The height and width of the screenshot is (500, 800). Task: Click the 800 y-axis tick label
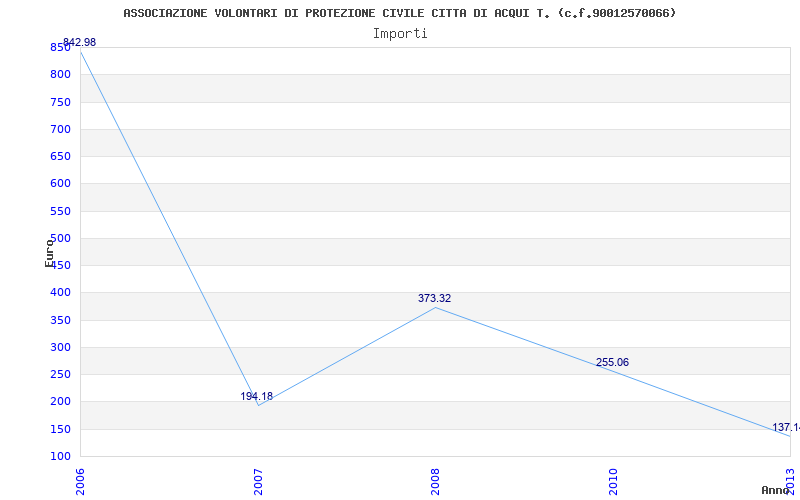(x=60, y=74)
